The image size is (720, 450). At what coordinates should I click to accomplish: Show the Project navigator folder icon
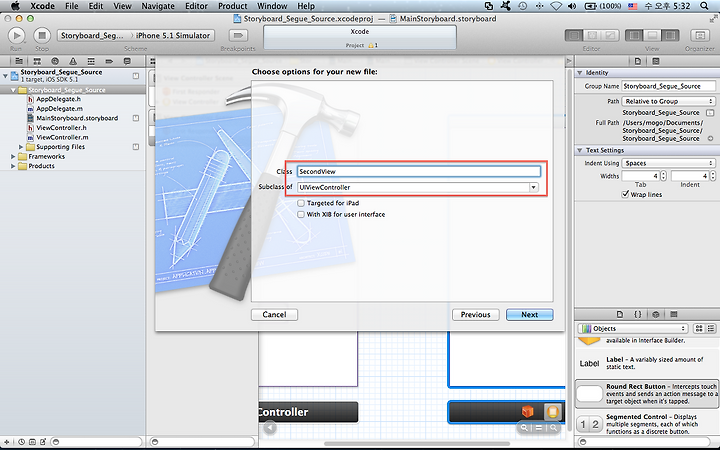point(19,61)
